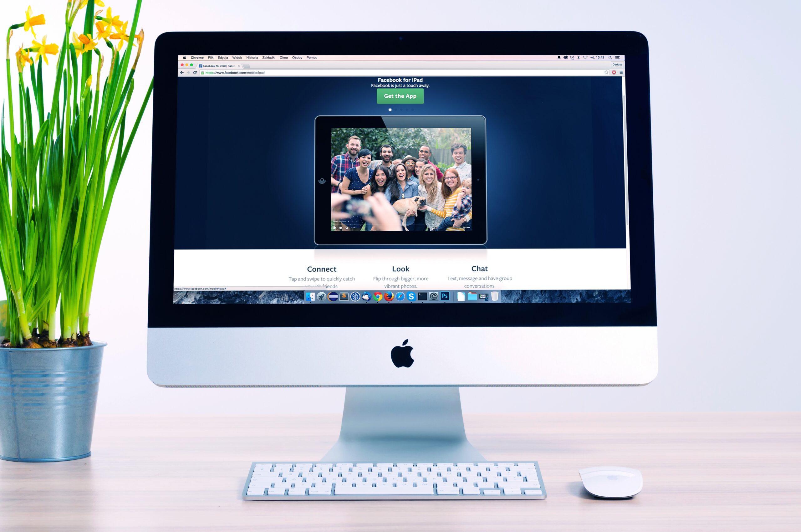
Task: Click the iPad promotional thumbnail image
Action: [400, 179]
